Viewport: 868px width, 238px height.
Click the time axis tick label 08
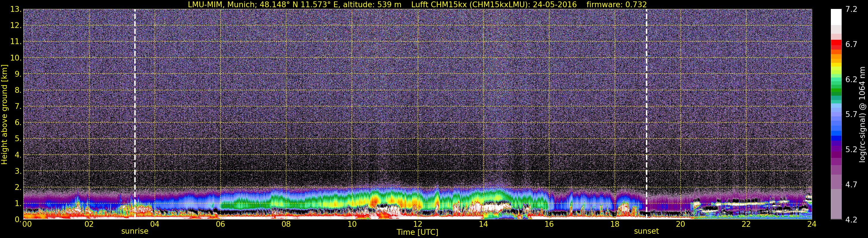pos(286,224)
